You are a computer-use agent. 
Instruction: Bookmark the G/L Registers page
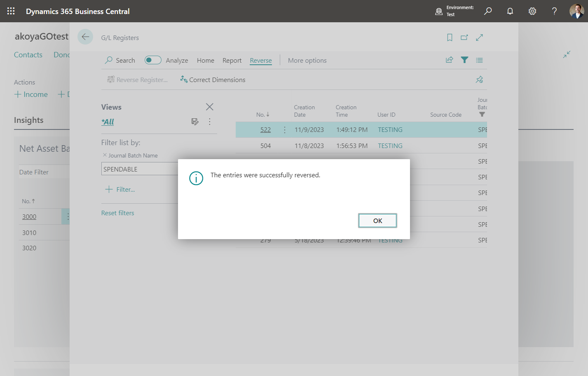pyautogui.click(x=450, y=38)
